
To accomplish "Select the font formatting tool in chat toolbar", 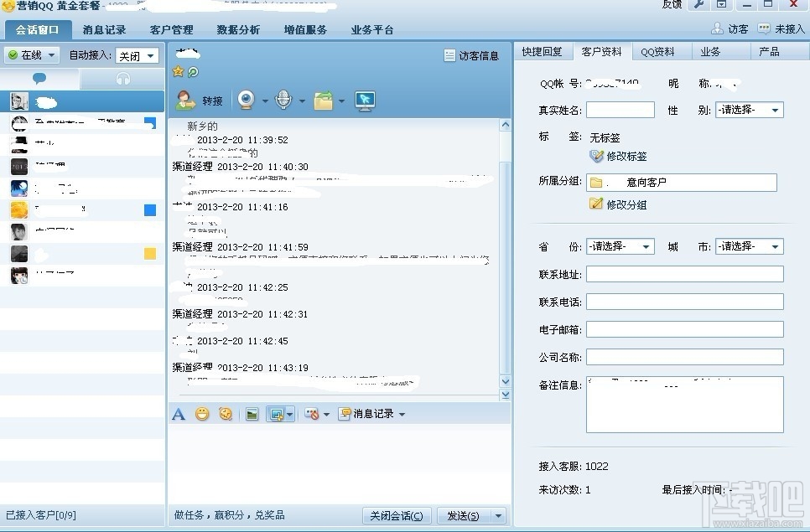I will (179, 413).
